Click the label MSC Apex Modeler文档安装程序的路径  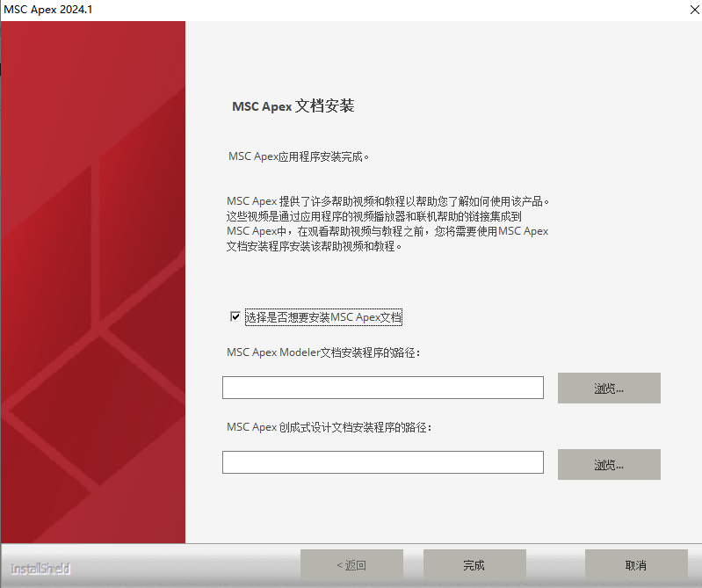click(323, 352)
